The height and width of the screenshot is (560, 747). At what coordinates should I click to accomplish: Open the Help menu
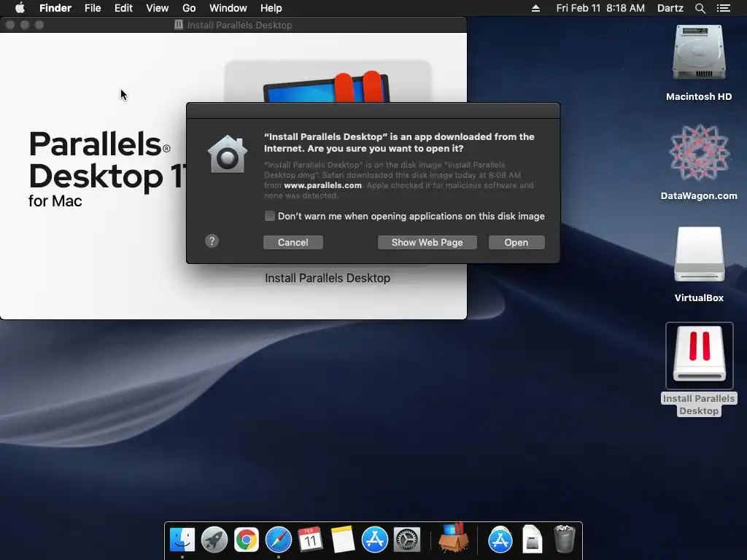point(271,8)
